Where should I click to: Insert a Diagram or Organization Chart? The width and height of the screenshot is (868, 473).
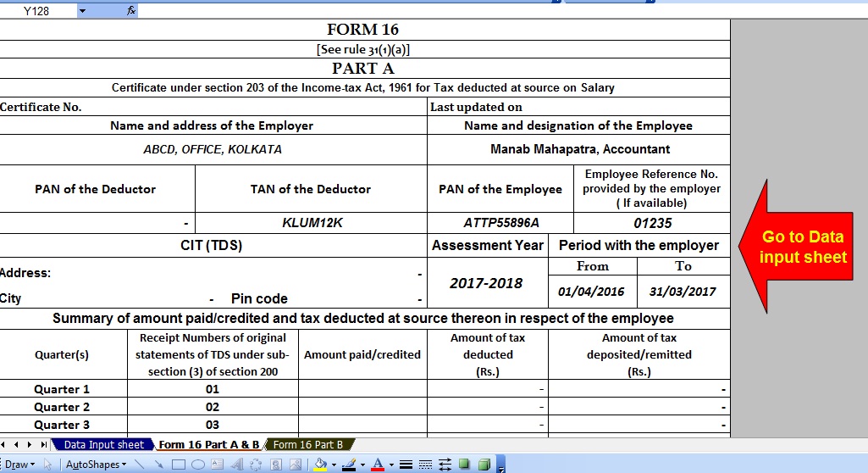256,465
